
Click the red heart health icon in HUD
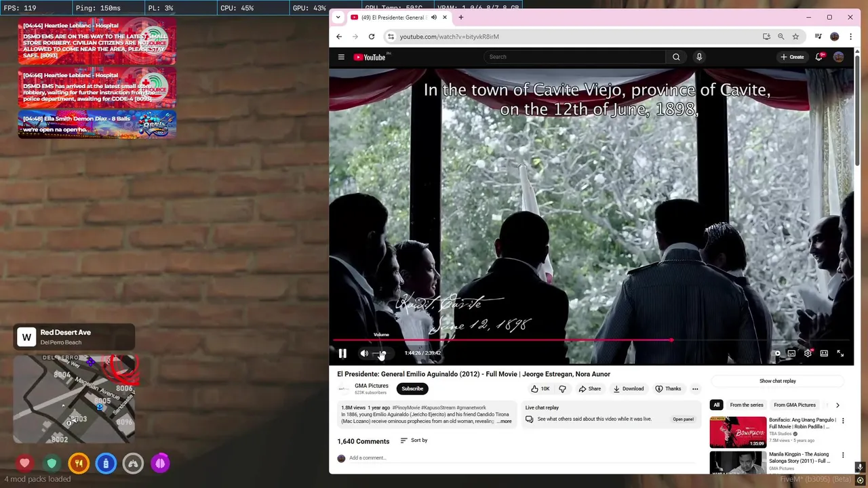pyautogui.click(x=24, y=464)
